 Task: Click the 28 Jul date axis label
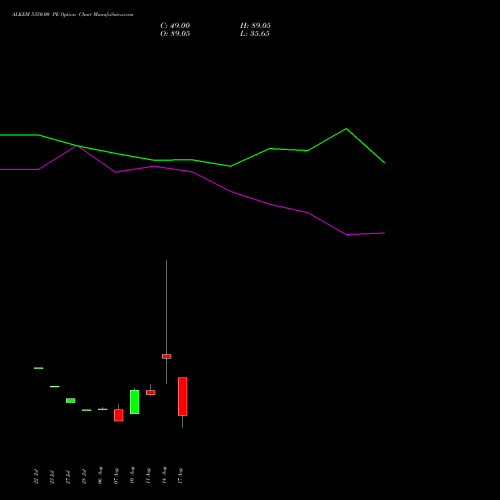(84, 476)
